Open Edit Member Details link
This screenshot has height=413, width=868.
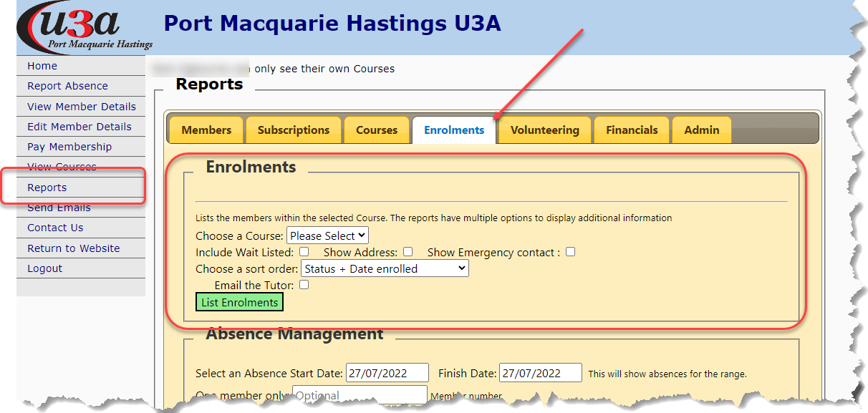[x=79, y=127]
